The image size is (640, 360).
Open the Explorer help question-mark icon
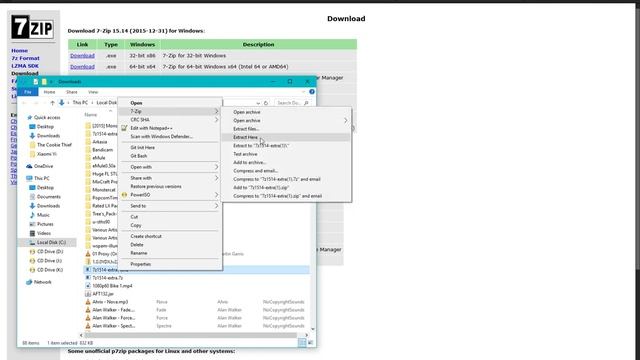(x=312, y=92)
